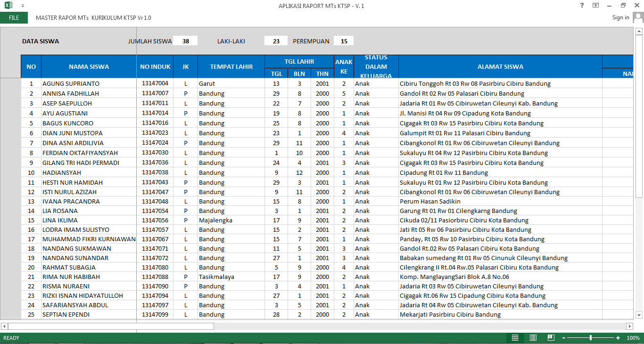This screenshot has width=644, height=344.
Task: Open Microsoft Excel Help question mark
Action: [x=582, y=6]
